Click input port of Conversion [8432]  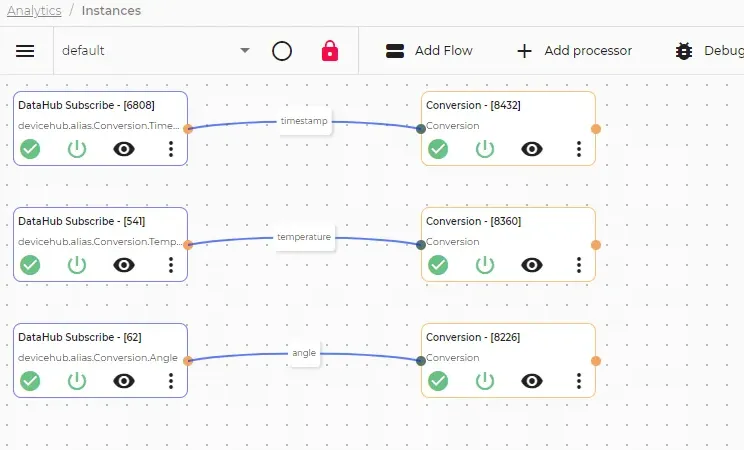tap(421, 129)
